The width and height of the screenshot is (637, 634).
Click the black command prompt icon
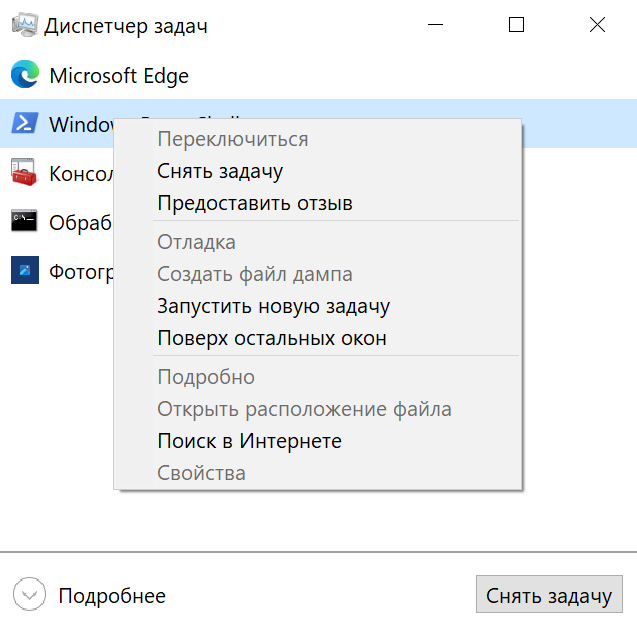click(x=24, y=222)
